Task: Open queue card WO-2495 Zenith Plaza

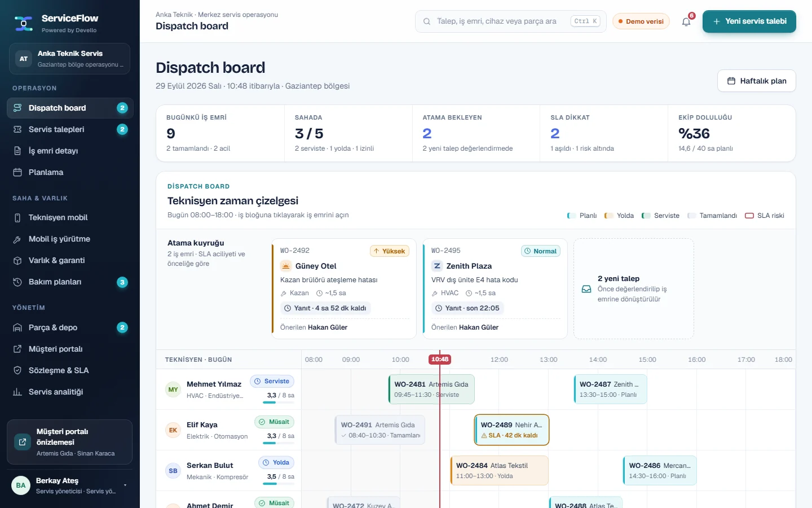Action: pyautogui.click(x=495, y=288)
